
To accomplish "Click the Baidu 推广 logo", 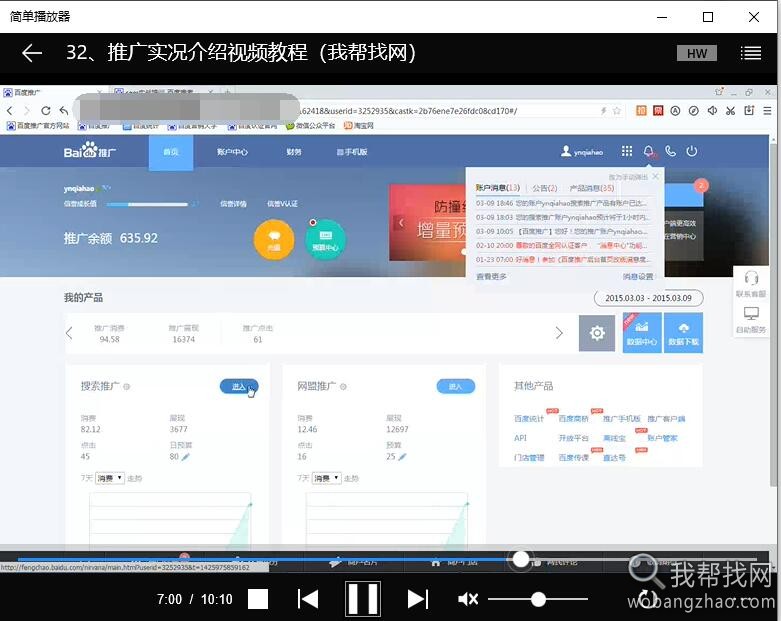I will point(90,150).
